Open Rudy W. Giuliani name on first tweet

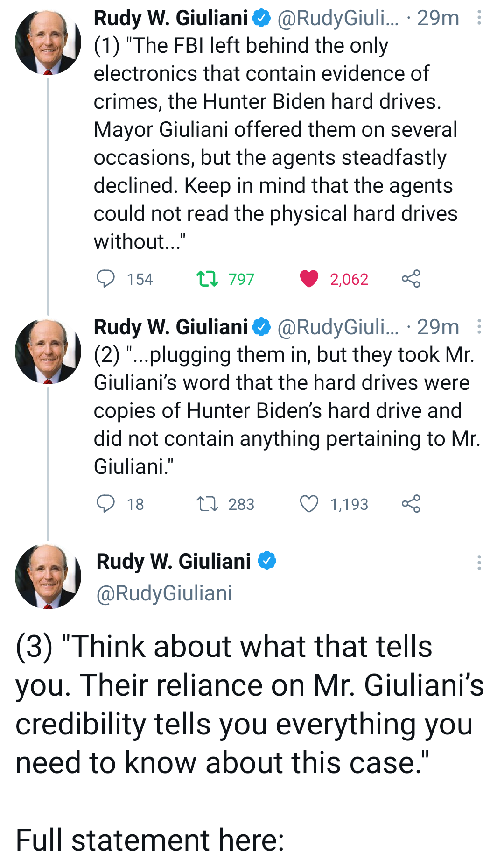click(x=171, y=18)
